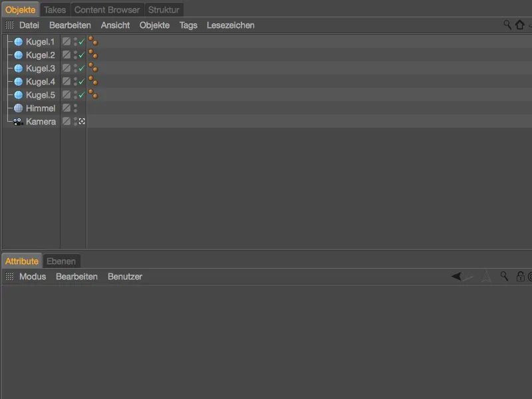532x399 pixels.
Task: Select the Kugel.3 object
Action: pos(41,68)
